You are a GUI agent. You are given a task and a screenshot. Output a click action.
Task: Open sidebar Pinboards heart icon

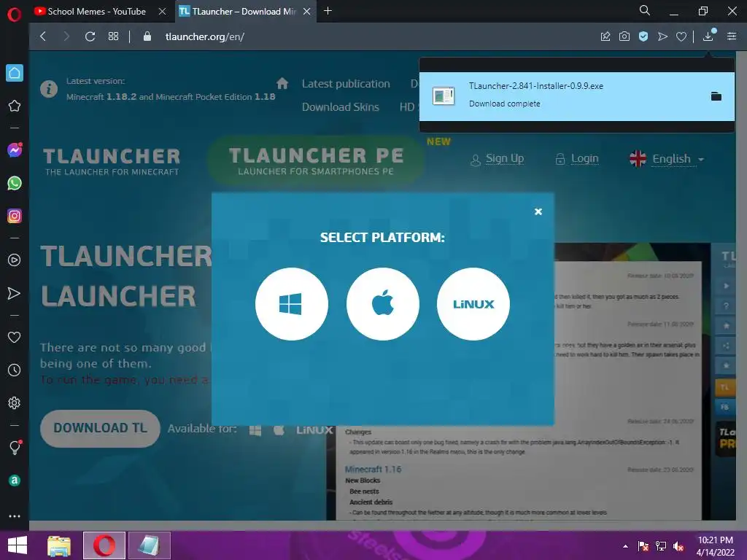pos(15,337)
